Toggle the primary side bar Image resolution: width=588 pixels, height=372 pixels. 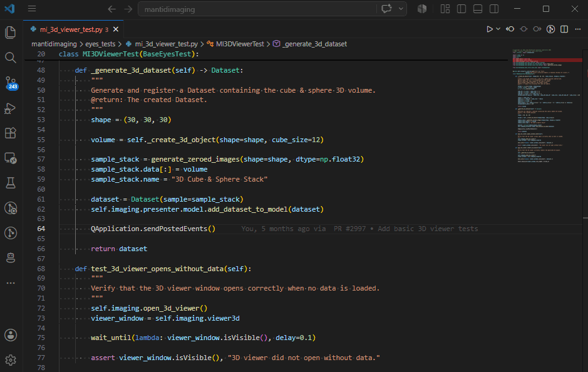(462, 9)
